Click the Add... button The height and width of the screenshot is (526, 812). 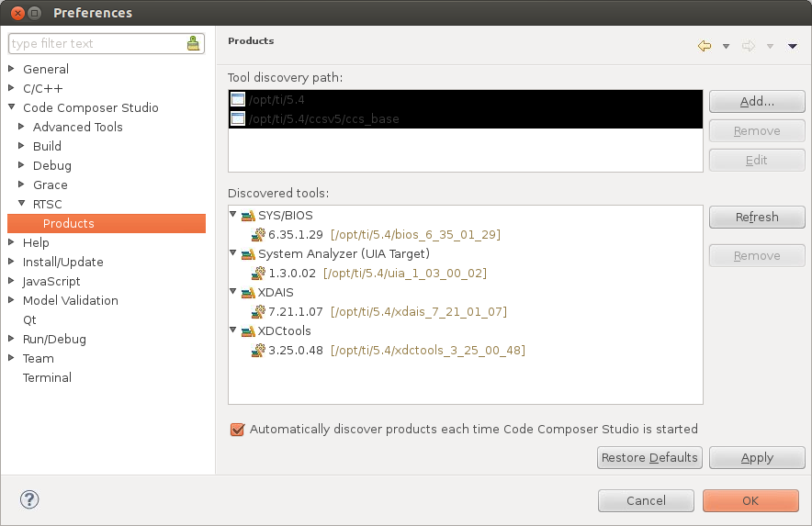click(x=757, y=102)
